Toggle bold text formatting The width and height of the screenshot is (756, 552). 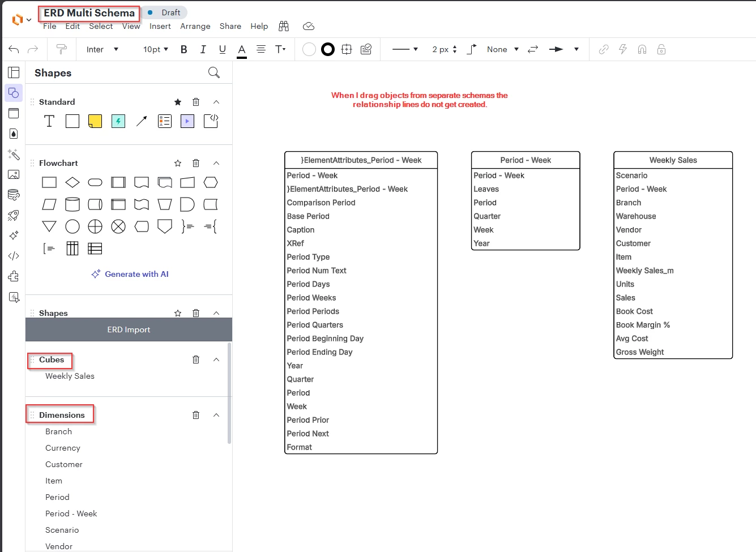(x=184, y=49)
